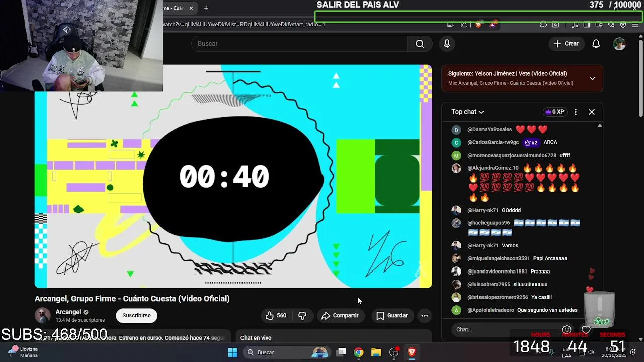The height and width of the screenshot is (362, 644).
Task: Click username @Apololaletradeoro in chat
Action: (x=491, y=310)
